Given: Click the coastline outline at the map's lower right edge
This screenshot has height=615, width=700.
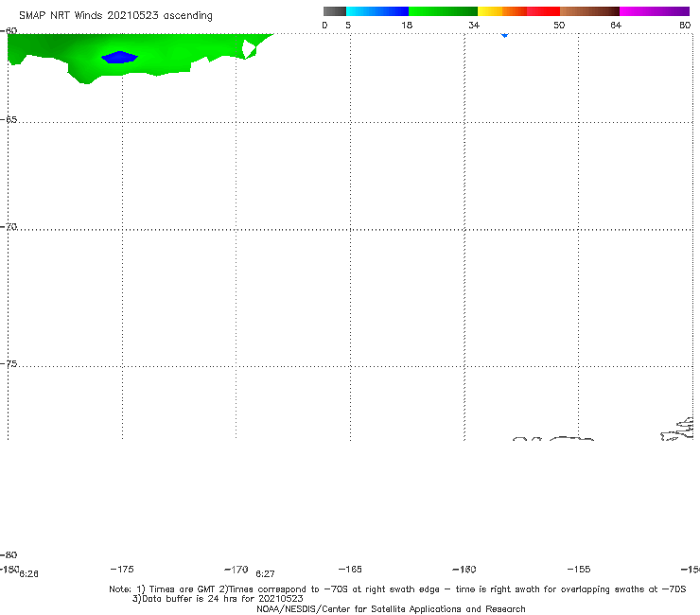Looking at the screenshot, I should point(677,430).
